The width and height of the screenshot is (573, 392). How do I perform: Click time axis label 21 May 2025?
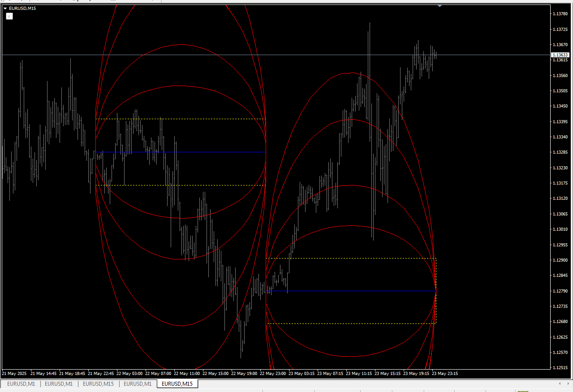pyautogui.click(x=14, y=373)
